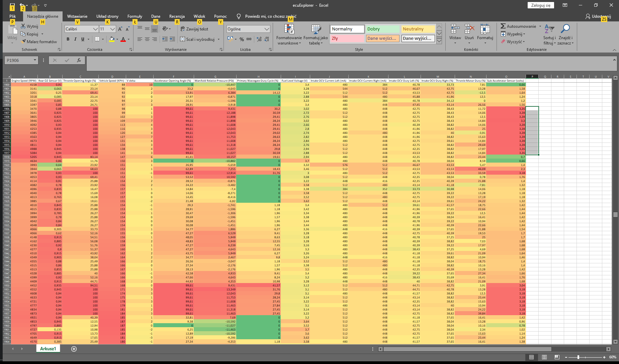Toggle italic formatting

75,39
